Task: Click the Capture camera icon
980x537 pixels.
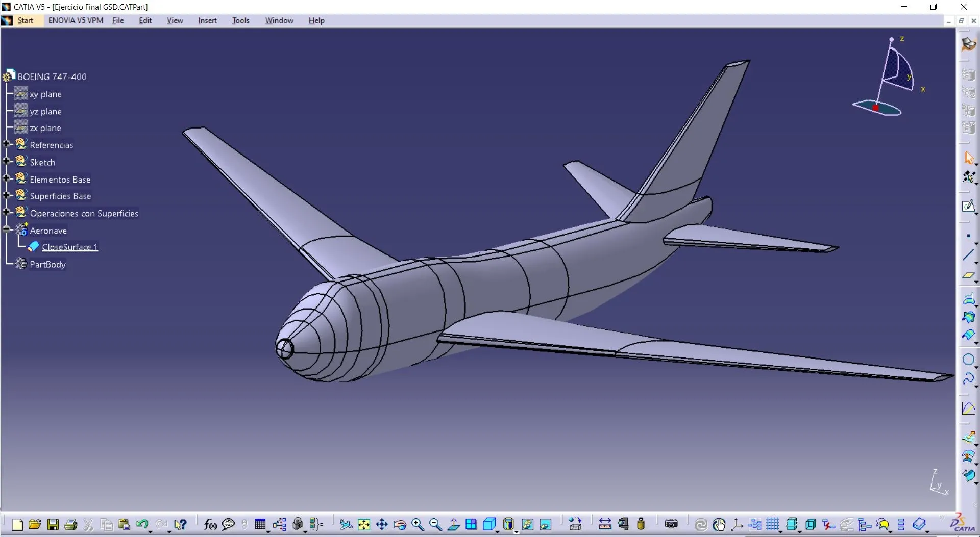Action: point(671,524)
